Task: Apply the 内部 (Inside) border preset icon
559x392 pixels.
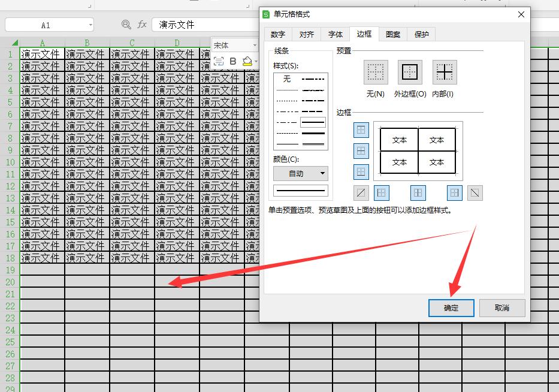Action: [445, 71]
